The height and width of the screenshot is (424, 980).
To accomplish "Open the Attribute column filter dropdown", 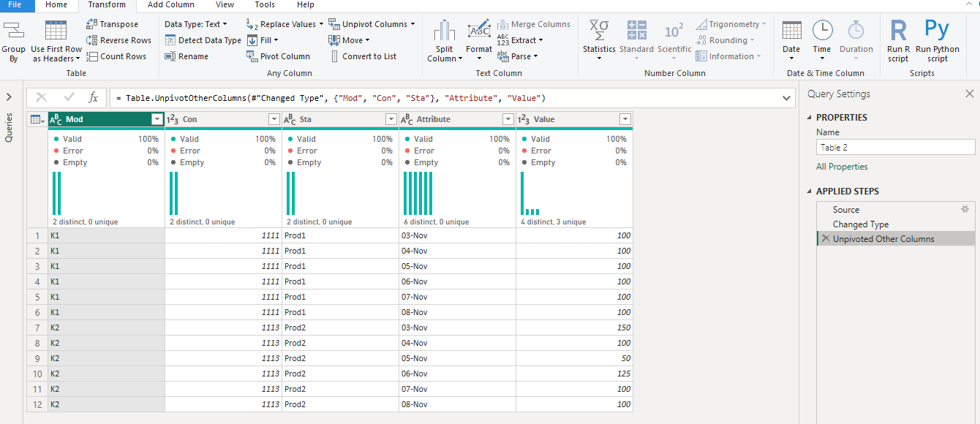I will point(508,119).
